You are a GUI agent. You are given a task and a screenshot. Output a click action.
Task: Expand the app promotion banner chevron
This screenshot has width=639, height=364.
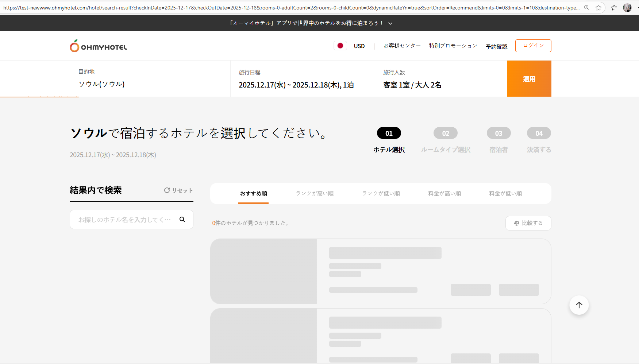point(390,23)
